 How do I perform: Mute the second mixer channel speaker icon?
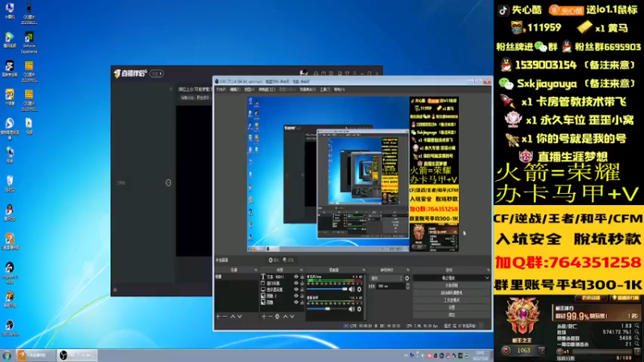coord(352,309)
